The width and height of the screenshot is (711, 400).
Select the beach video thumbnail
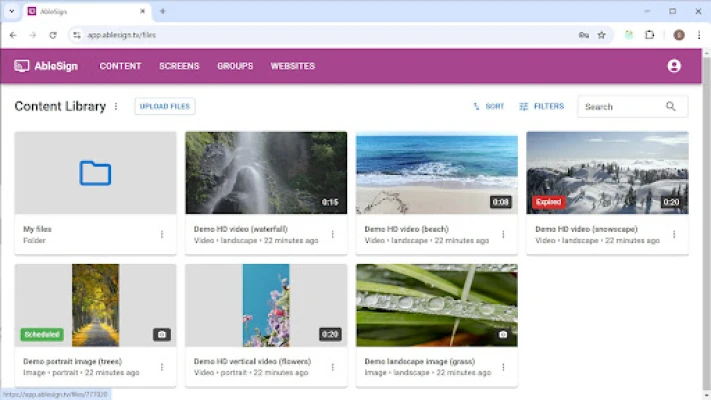[437, 173]
